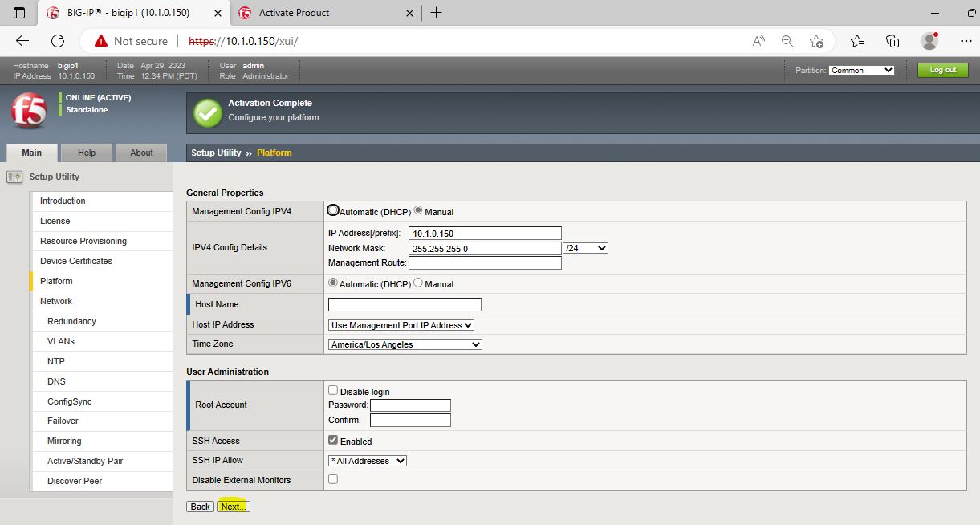Check the Disable login checkbox
Screen dimensions: 980x525
pyautogui.click(x=333, y=390)
